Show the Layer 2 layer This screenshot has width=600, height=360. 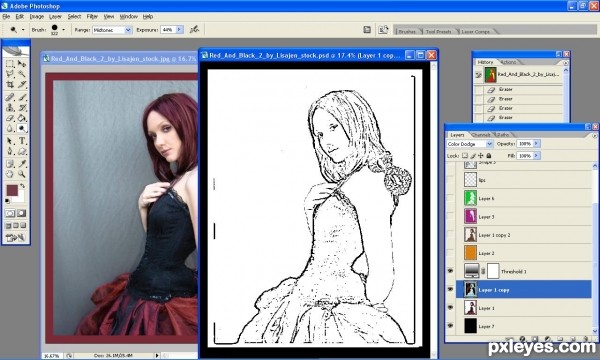[x=450, y=253]
